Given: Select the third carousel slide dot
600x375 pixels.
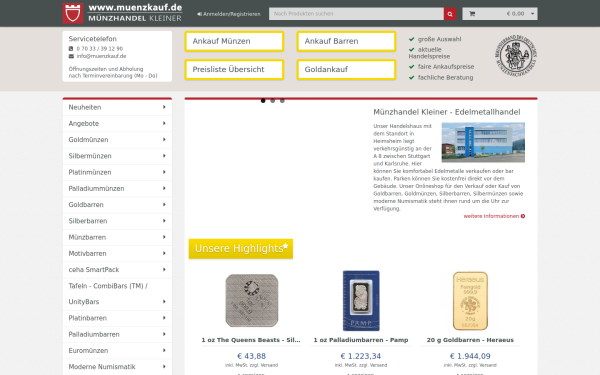Looking at the screenshot, I should click(x=282, y=101).
